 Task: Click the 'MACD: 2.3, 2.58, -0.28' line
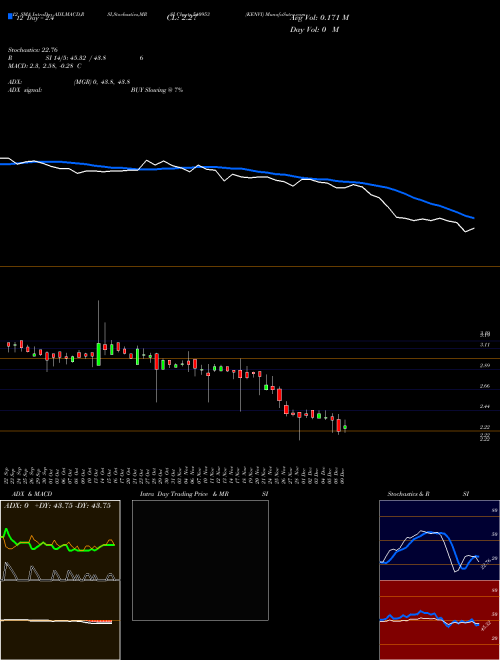[x=45, y=66]
